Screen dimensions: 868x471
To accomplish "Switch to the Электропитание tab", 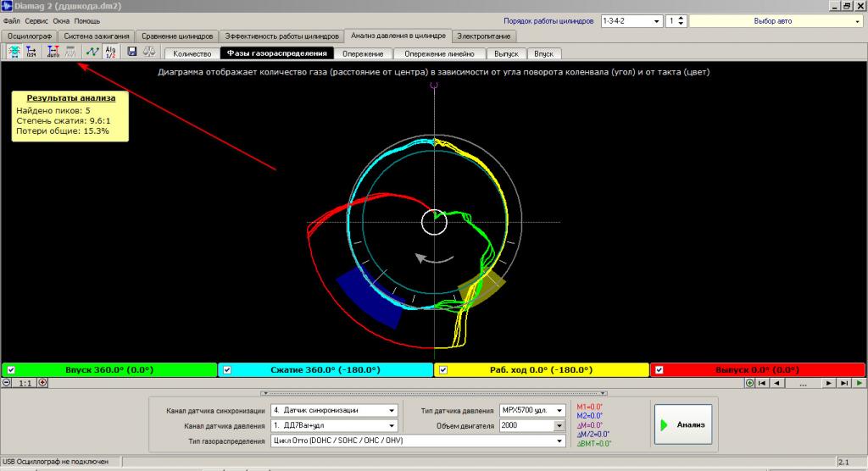I will pos(484,36).
